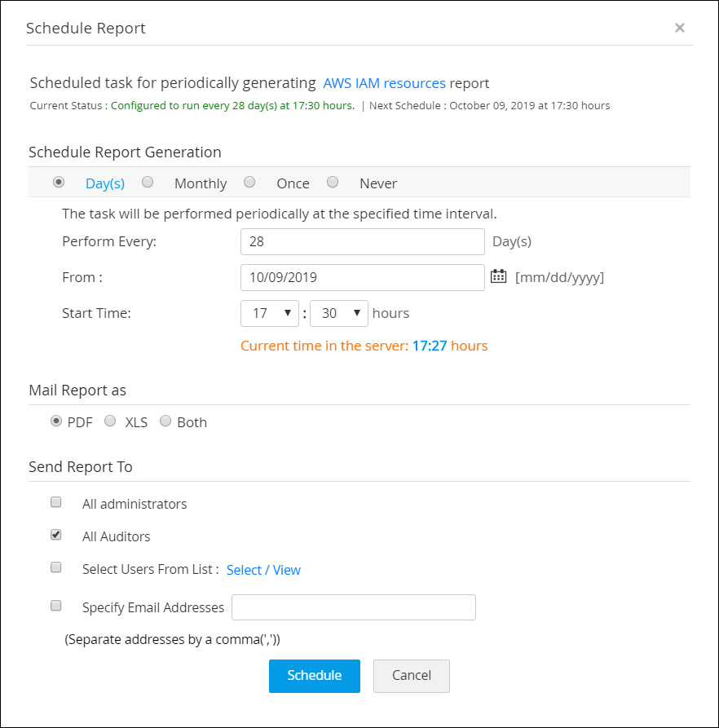Select the Day(s) schedule option
This screenshot has height=728, width=719.
tap(59, 183)
